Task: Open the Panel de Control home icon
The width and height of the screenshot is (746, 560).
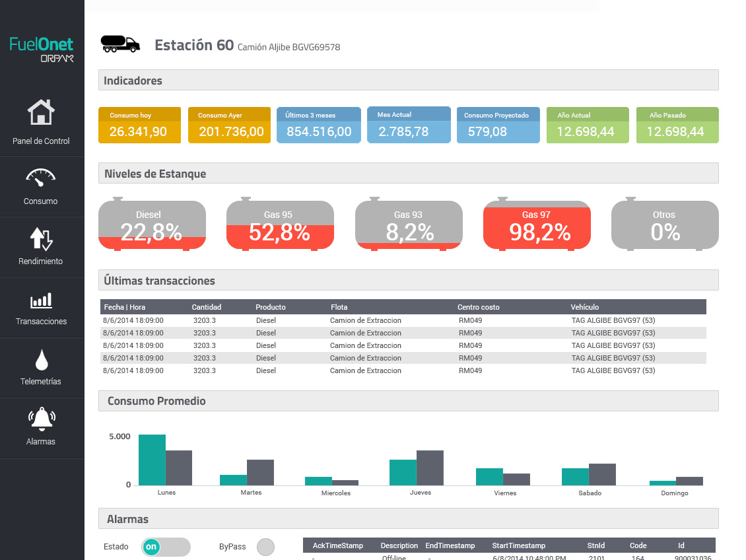Action: point(41,113)
